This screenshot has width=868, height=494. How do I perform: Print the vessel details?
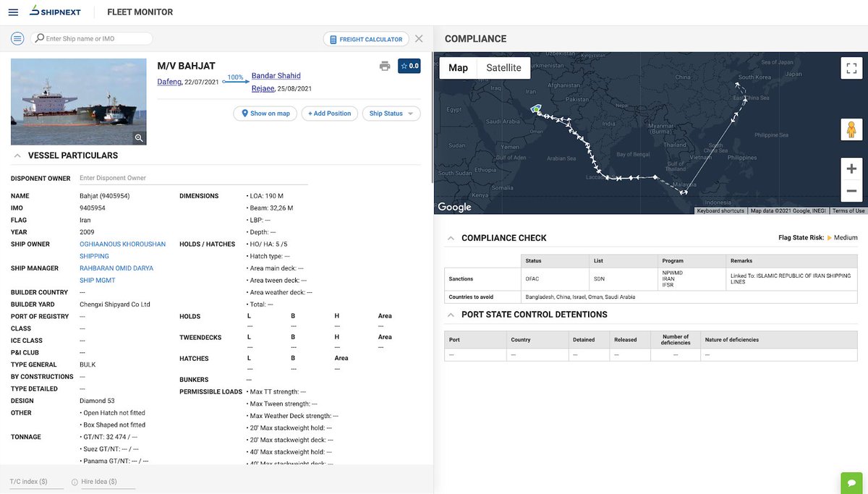385,66
